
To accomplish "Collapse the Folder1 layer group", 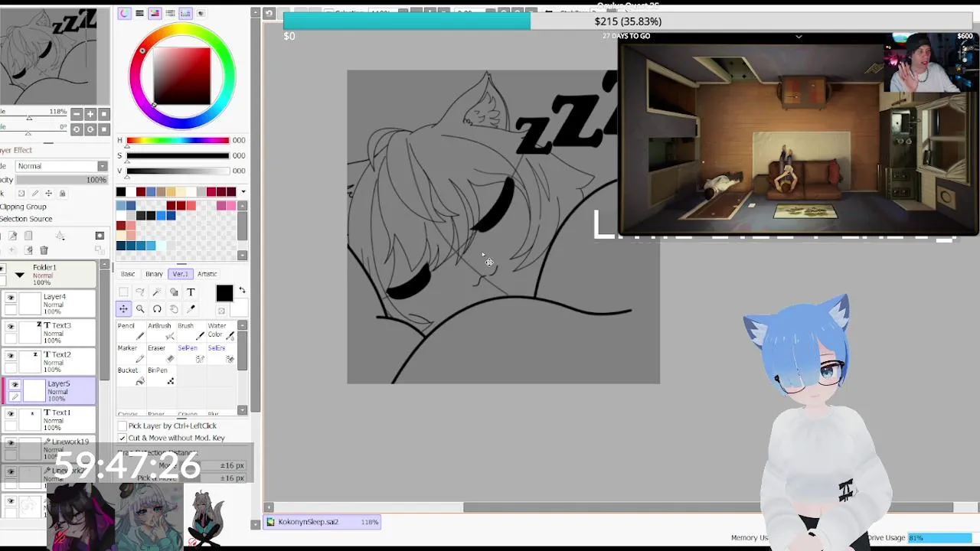I will pos(20,275).
